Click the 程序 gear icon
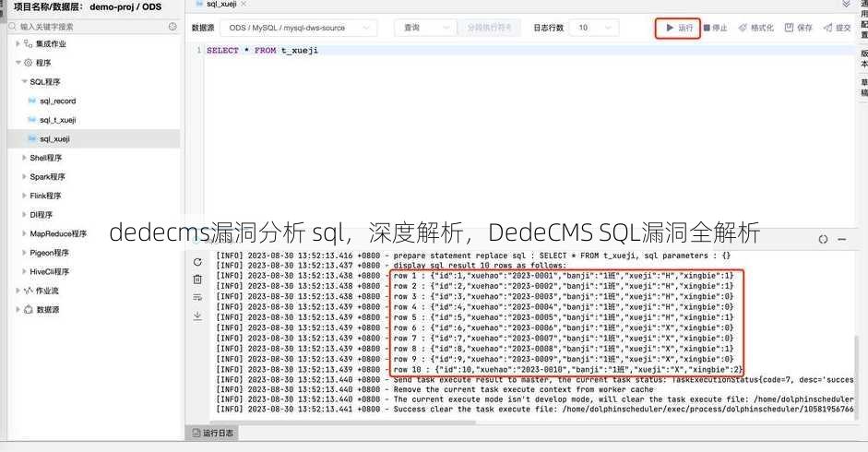Image resolution: width=868 pixels, height=452 pixels. click(x=29, y=63)
